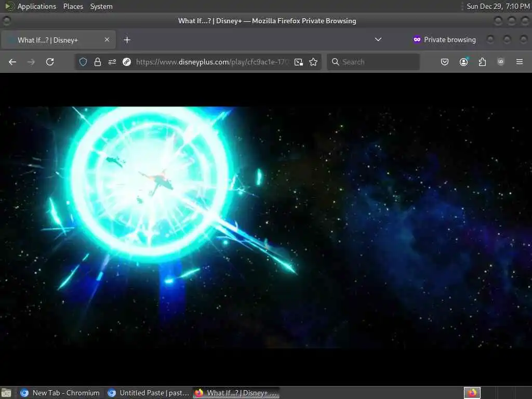Image resolution: width=532 pixels, height=399 pixels.
Task: Click the Firefox Search box
Action: [x=373, y=62]
